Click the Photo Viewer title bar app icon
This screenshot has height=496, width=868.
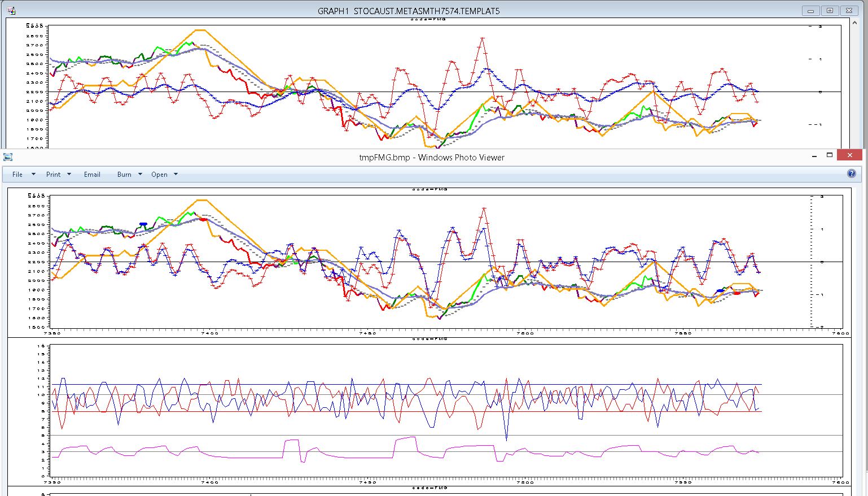tap(8, 157)
